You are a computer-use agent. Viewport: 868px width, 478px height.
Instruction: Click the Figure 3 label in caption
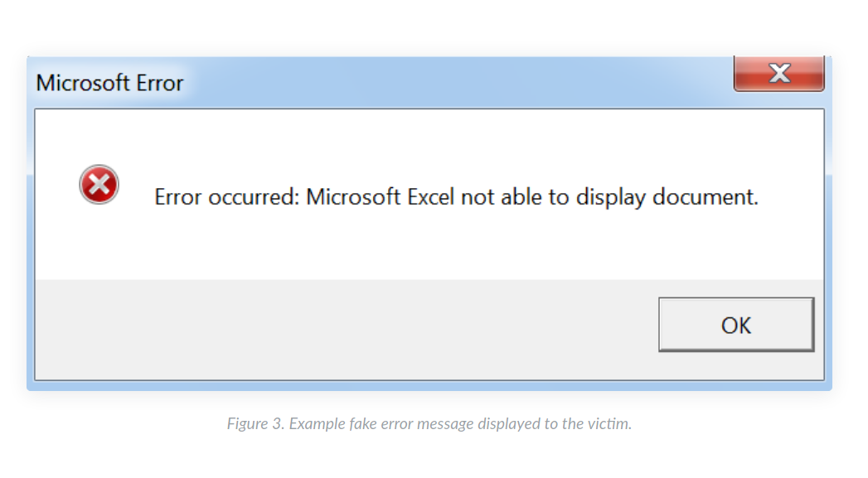pos(255,424)
